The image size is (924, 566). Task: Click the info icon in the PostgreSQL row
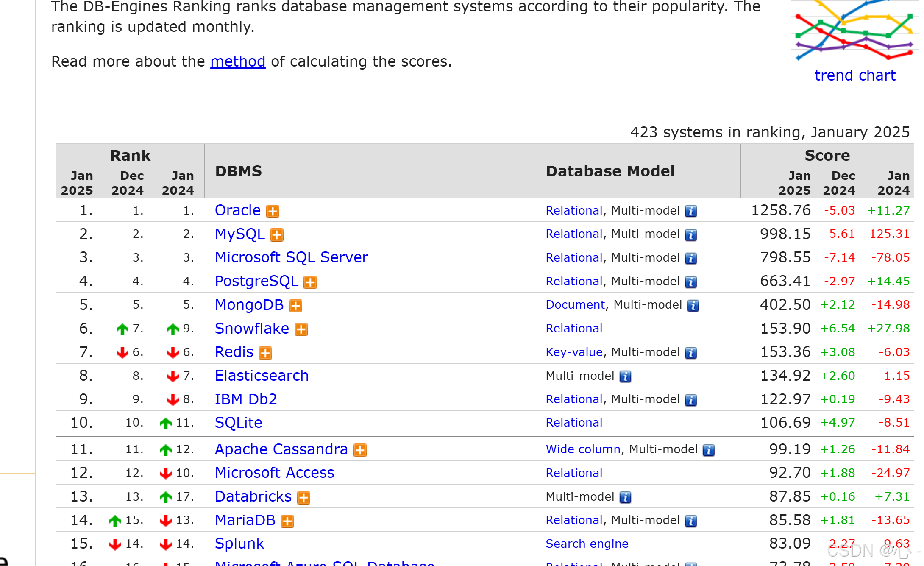[x=691, y=282]
